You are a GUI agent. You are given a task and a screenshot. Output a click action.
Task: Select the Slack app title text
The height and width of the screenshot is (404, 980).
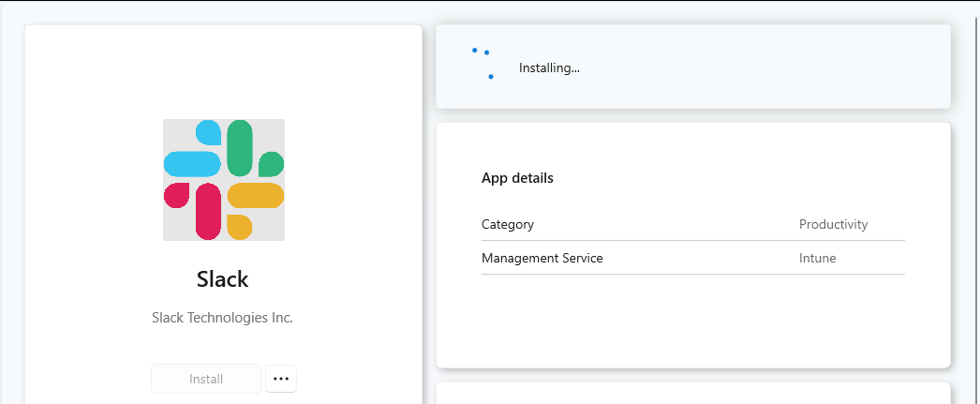point(222,279)
